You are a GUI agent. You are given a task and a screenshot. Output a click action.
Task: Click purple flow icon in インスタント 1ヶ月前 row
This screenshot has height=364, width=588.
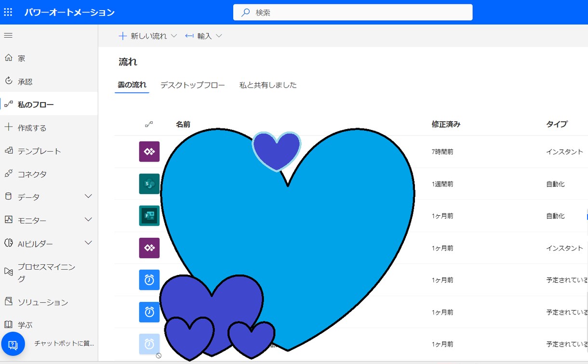149,248
